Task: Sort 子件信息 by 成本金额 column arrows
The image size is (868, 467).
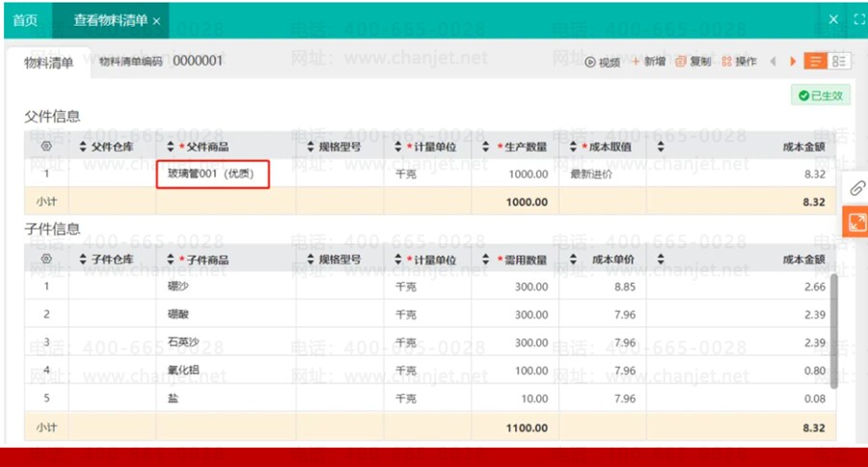Action: tap(661, 260)
